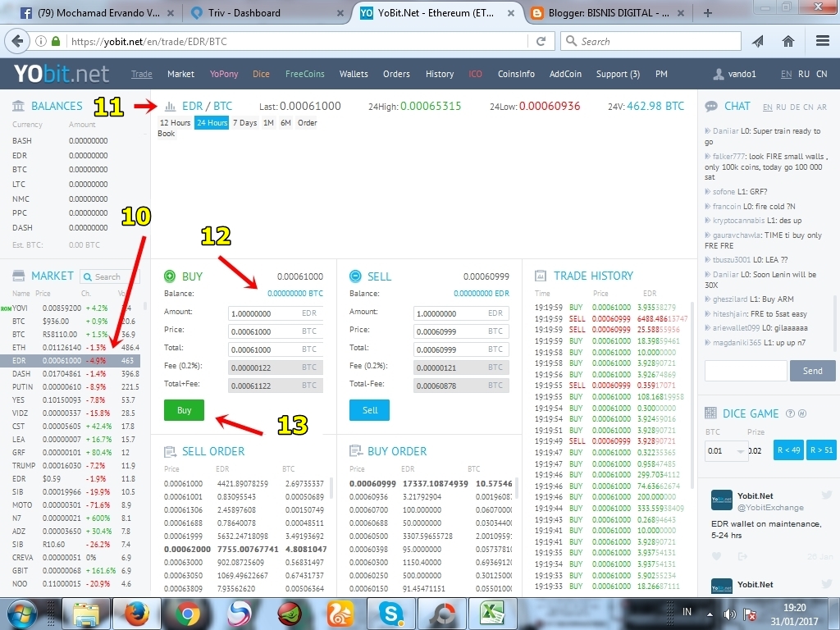Image resolution: width=840 pixels, height=630 pixels.
Task: Open Dice Game help question icon
Action: (790, 413)
